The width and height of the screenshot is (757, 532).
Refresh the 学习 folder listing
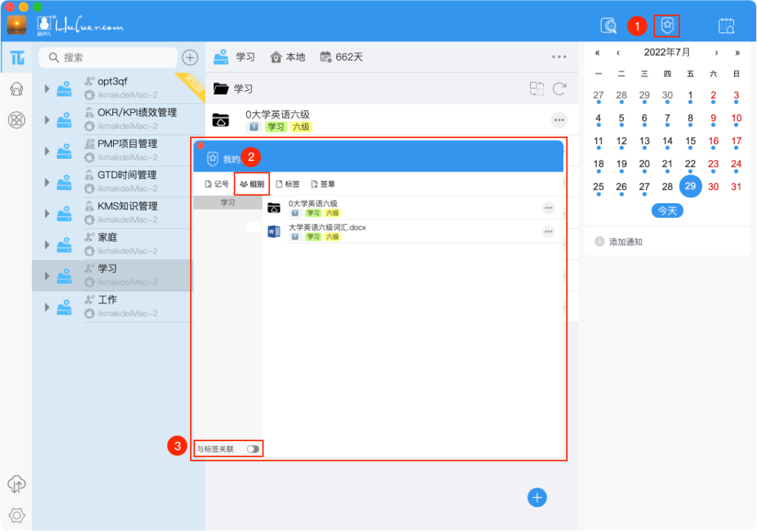coord(560,89)
